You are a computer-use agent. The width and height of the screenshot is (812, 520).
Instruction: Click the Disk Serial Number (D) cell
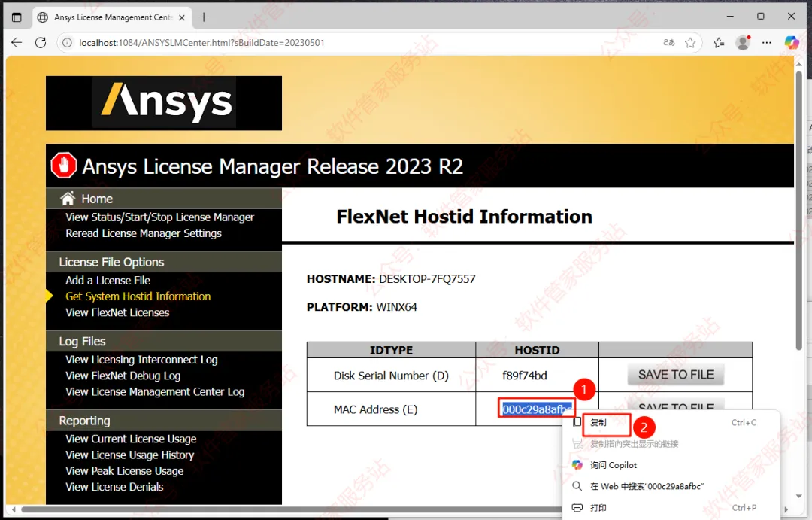pyautogui.click(x=391, y=376)
